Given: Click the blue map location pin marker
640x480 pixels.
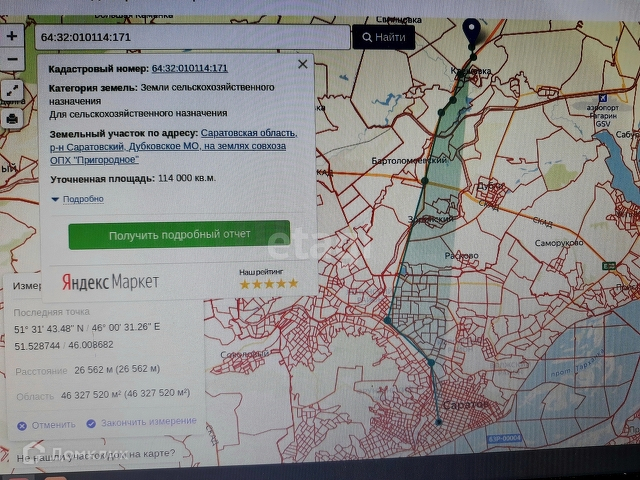Looking at the screenshot, I should [471, 31].
